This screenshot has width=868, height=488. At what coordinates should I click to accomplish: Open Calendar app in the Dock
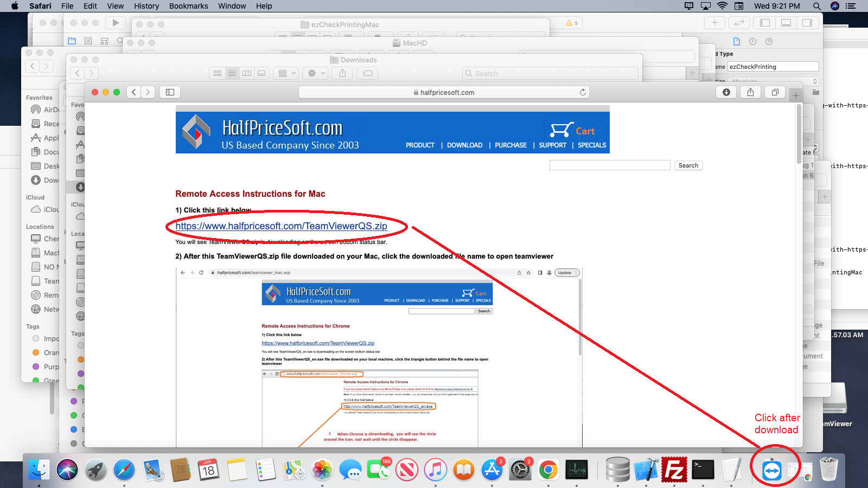(x=209, y=470)
